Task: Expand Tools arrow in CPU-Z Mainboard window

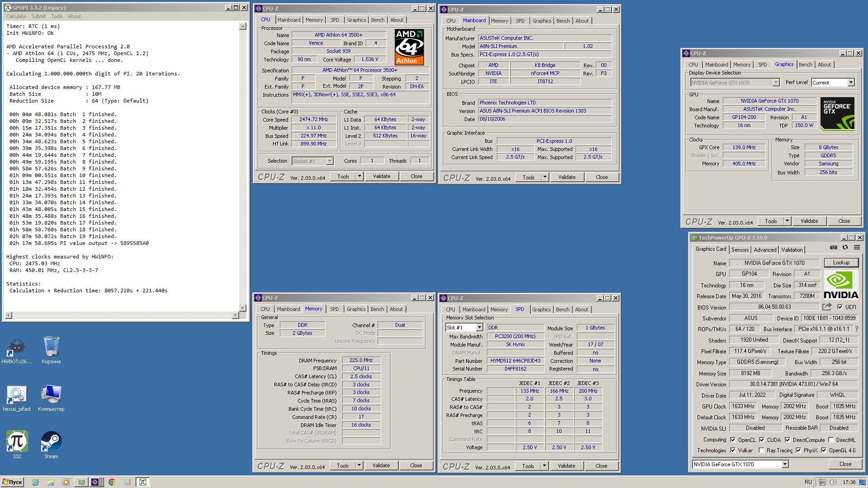Action: (x=545, y=177)
